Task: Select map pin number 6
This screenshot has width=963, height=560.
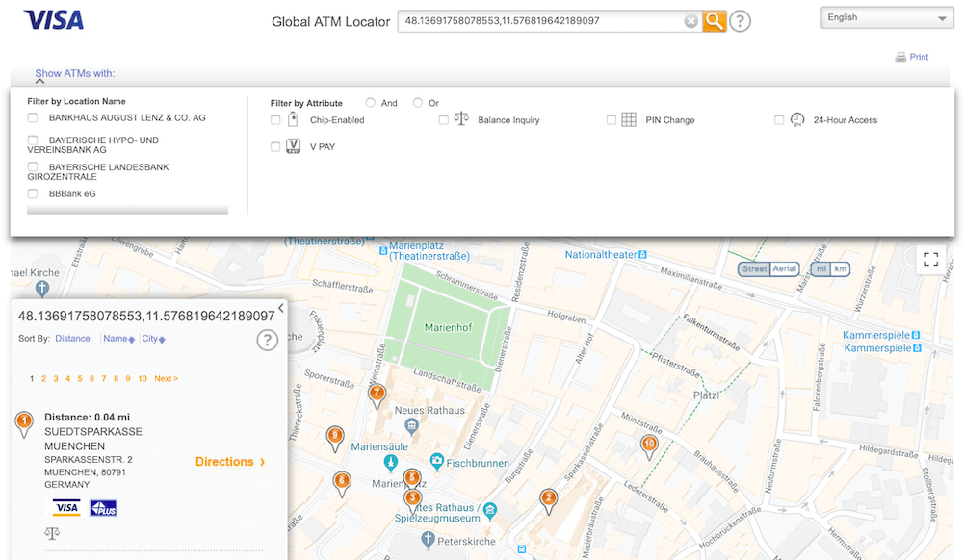Action: point(342,485)
